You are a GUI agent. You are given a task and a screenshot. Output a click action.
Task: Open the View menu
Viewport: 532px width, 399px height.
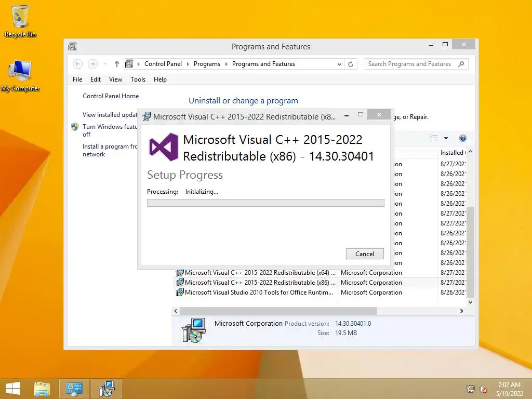[115, 79]
